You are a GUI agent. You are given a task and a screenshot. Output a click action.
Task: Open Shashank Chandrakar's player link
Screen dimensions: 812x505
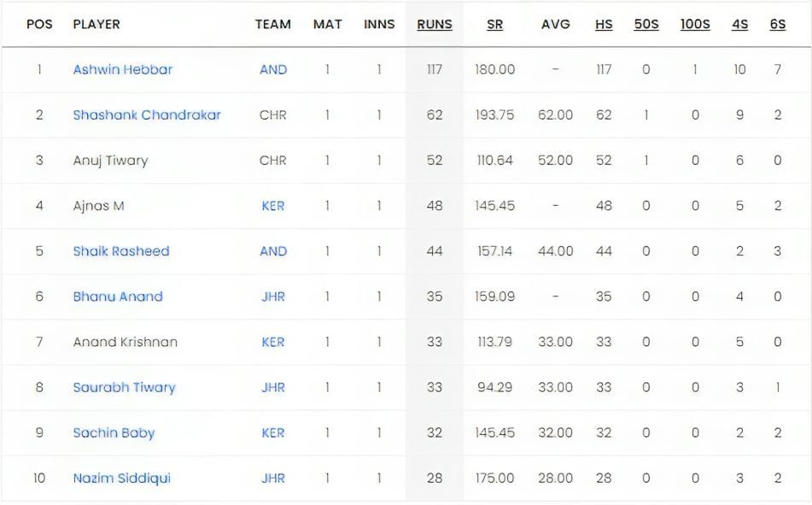point(147,115)
